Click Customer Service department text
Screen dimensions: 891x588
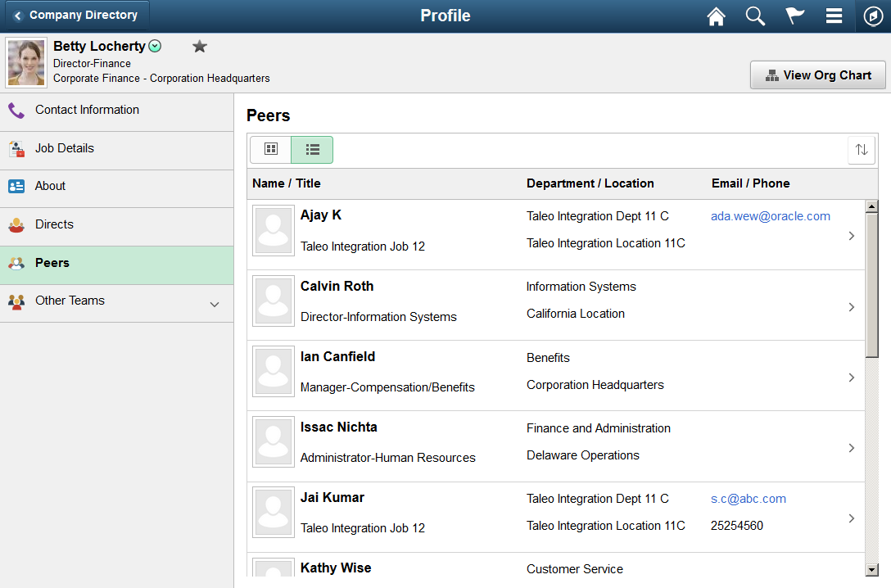pyautogui.click(x=575, y=569)
